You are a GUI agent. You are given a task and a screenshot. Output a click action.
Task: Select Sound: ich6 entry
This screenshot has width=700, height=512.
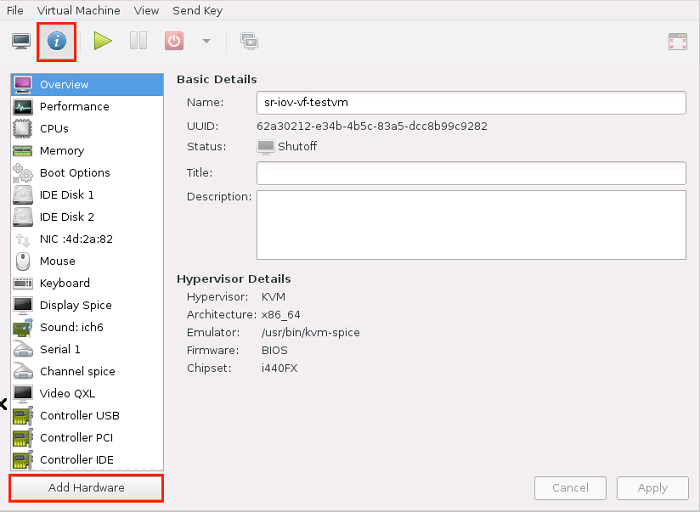coord(87,327)
